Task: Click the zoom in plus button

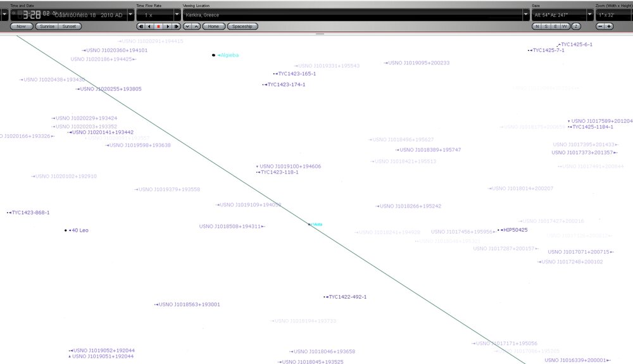Action: [x=609, y=27]
